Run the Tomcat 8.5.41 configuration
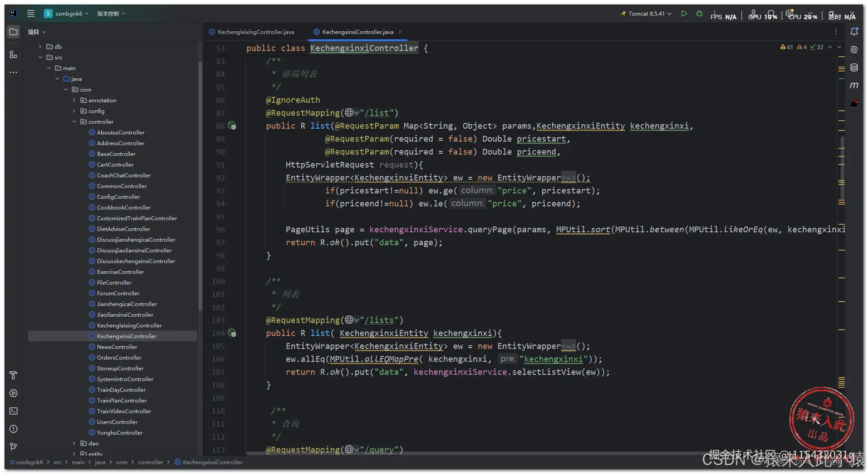 coord(684,14)
